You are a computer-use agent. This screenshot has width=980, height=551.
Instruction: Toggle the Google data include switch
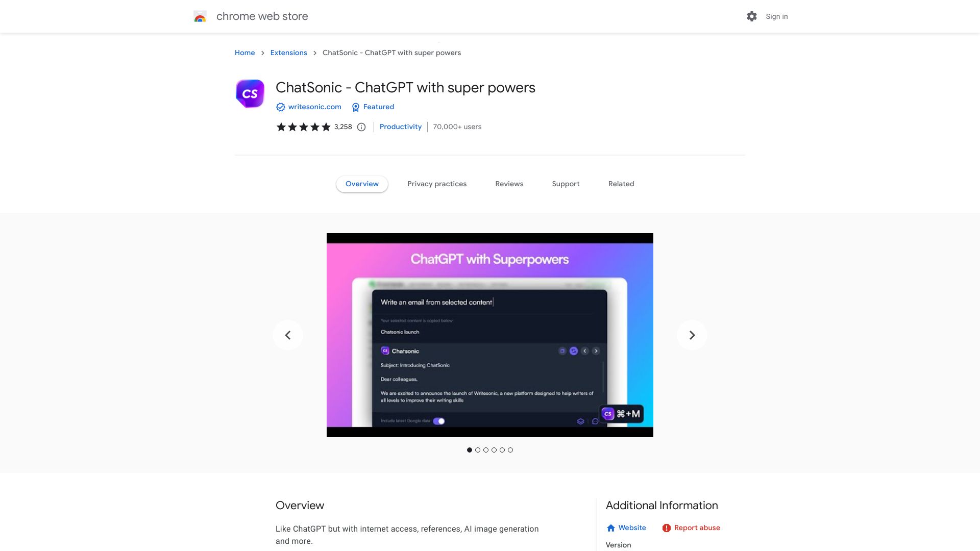(437, 420)
